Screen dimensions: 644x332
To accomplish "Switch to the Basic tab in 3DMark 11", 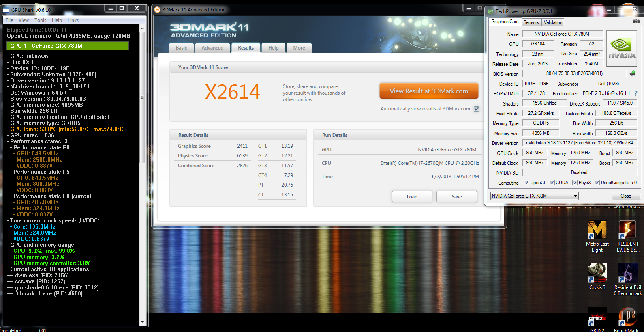I will pyautogui.click(x=182, y=48).
